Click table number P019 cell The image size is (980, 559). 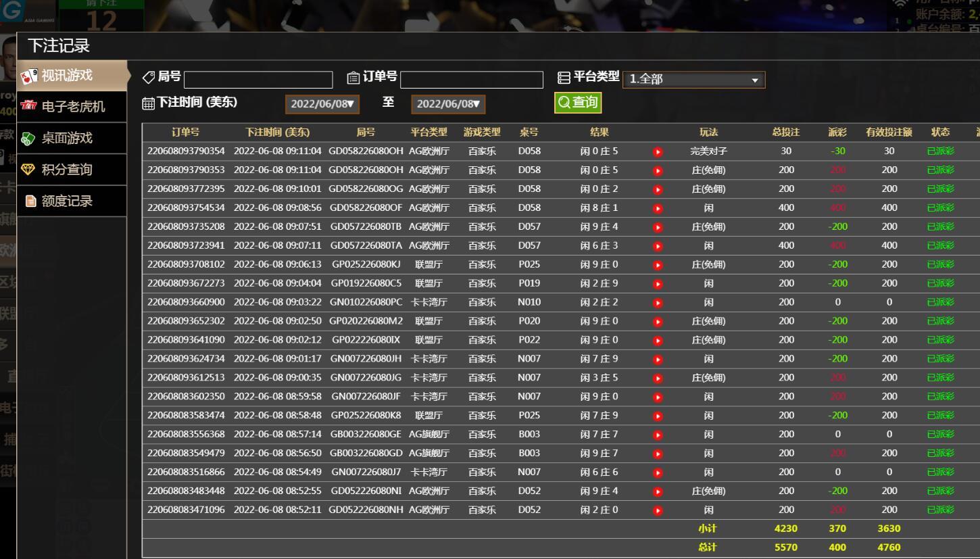[x=529, y=284]
